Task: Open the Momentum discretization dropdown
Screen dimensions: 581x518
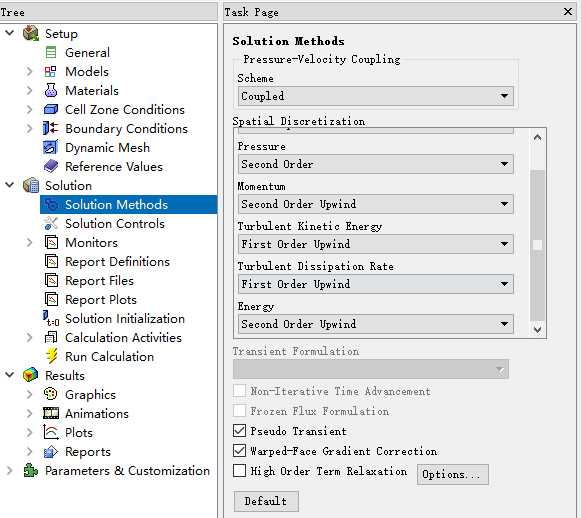Action: click(x=375, y=204)
